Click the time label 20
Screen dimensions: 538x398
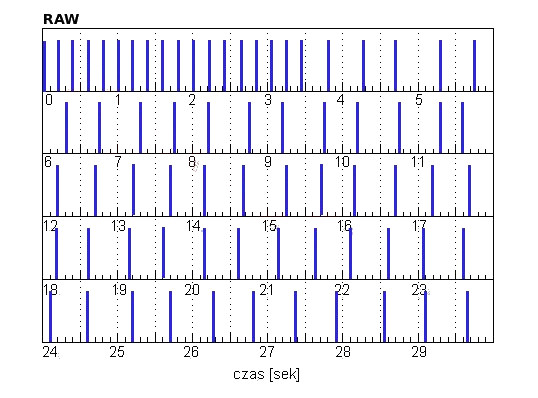click(192, 290)
